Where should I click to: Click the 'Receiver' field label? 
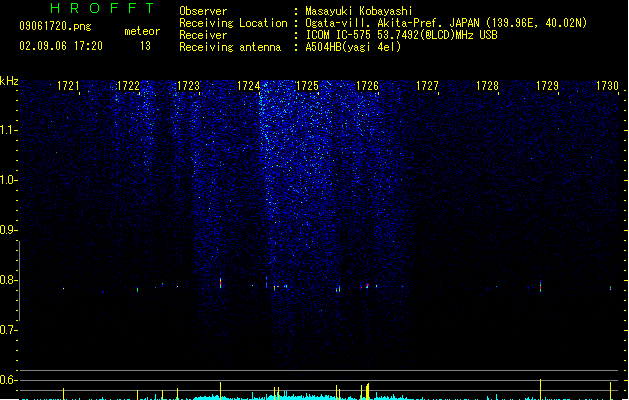click(203, 35)
